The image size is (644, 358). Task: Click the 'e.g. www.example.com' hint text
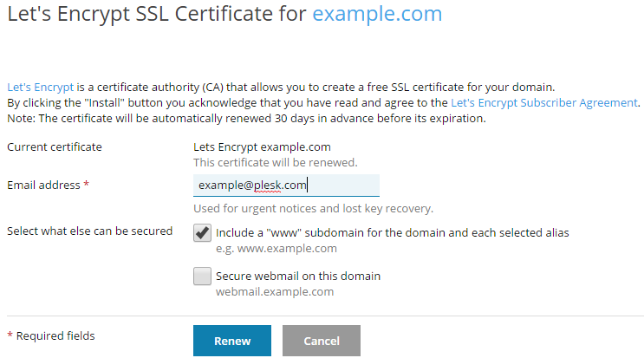(276, 249)
